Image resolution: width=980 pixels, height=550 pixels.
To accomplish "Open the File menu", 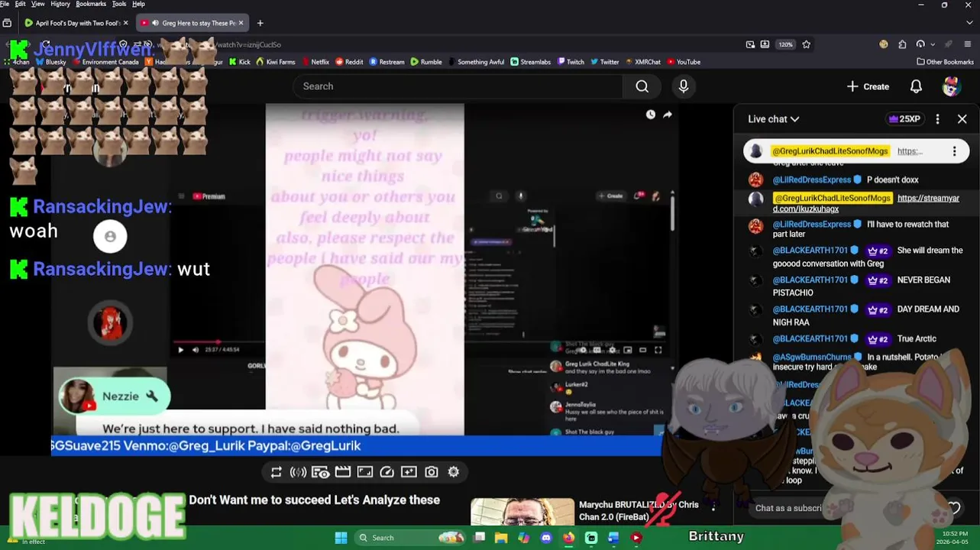I will pos(5,4).
